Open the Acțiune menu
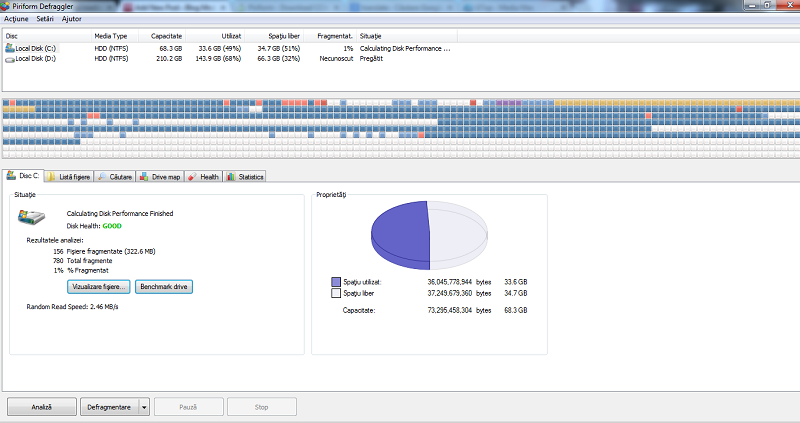The width and height of the screenshot is (800, 423). click(16, 19)
